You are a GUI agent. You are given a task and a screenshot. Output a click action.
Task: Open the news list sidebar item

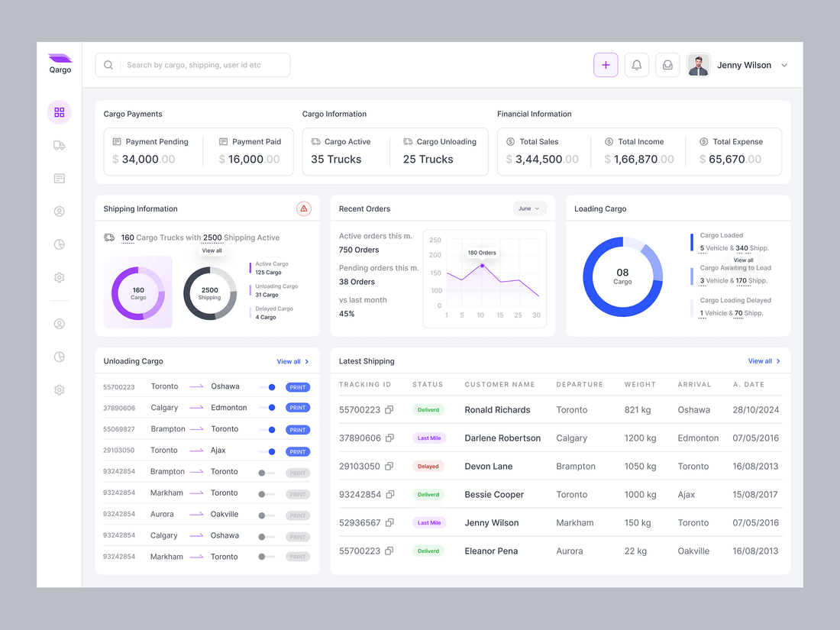coord(60,179)
